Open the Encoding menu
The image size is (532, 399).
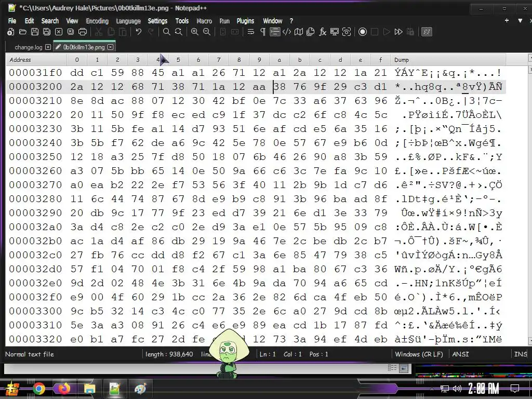[x=97, y=21]
